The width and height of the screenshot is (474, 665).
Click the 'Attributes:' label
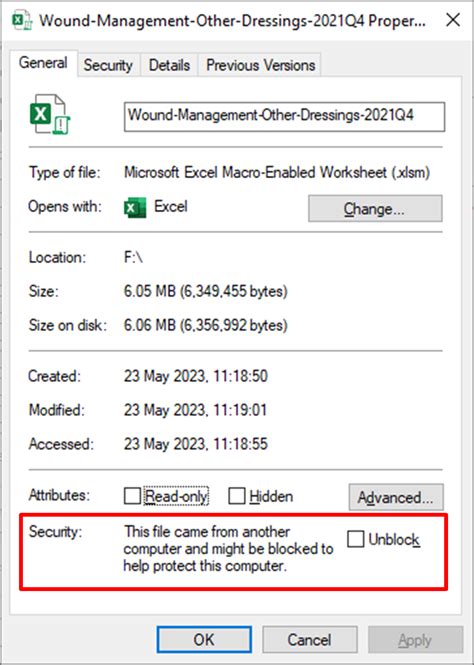[59, 495]
